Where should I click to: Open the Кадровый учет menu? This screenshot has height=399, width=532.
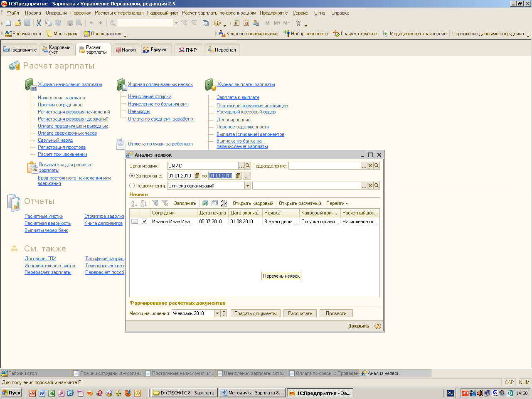(x=163, y=13)
